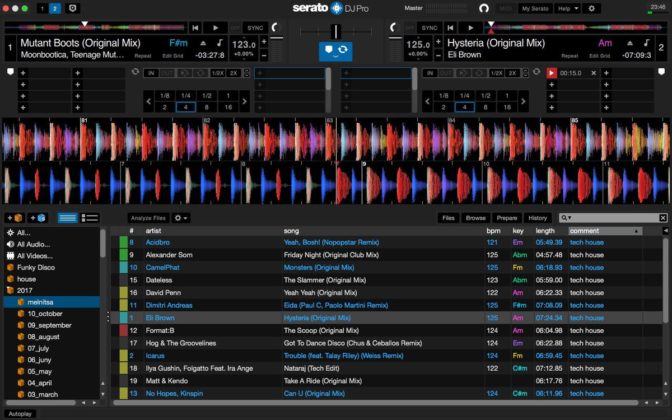Open the Help dropdown menu
Screen dimensions: 672x420
tap(568, 8)
